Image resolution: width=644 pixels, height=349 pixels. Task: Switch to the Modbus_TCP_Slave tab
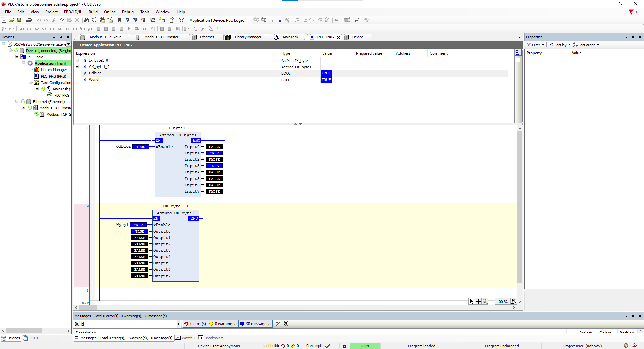click(x=105, y=37)
